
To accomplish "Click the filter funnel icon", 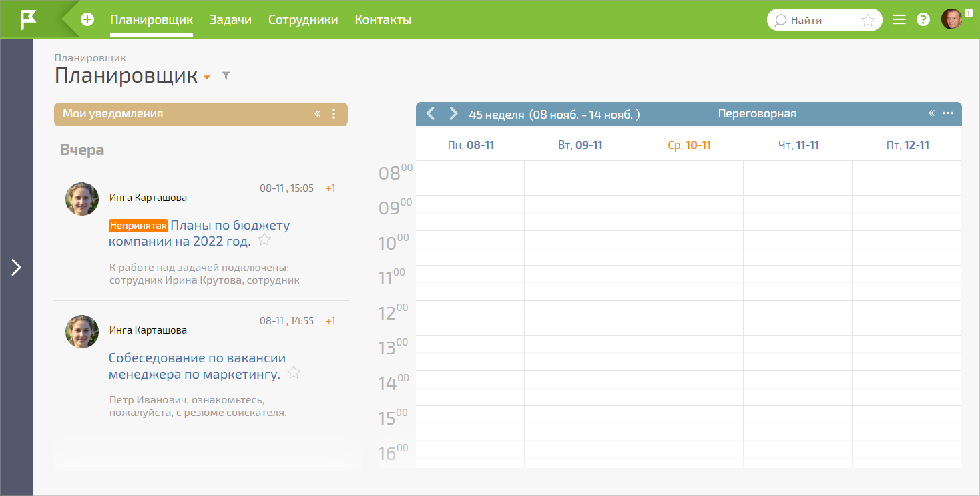I will point(226,76).
